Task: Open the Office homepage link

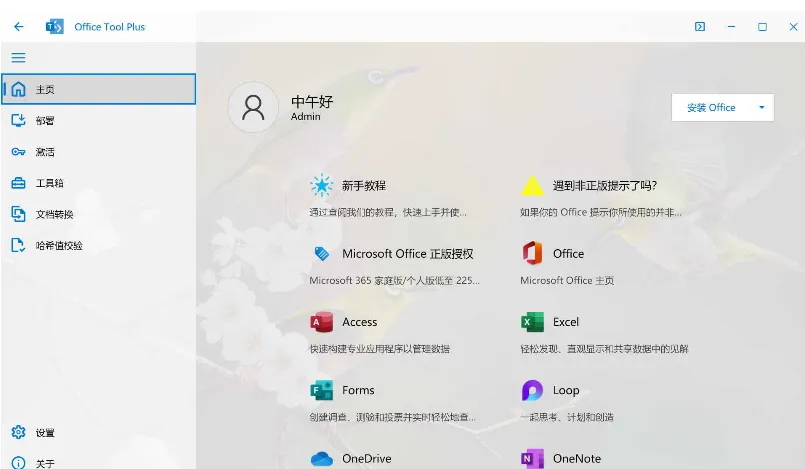Action: coord(568,254)
